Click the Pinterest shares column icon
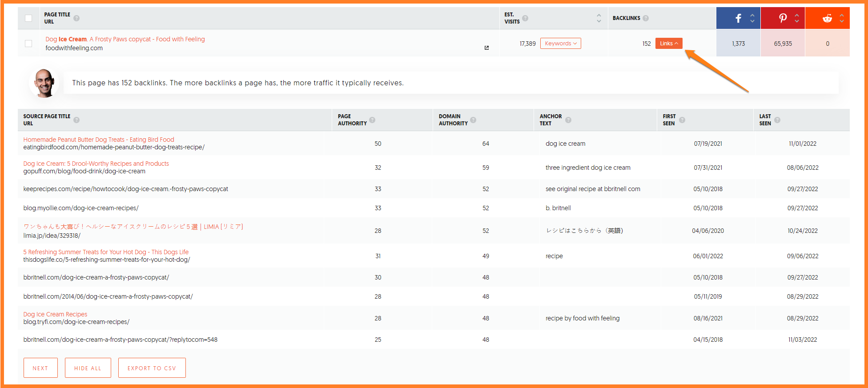Viewport: 868px width, 388px height. pos(783,18)
